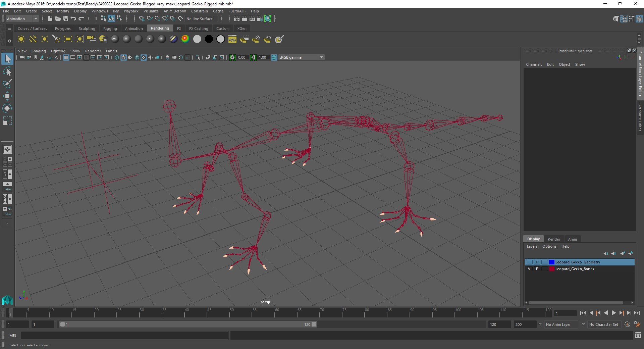Open the Render tab in layer editor

click(554, 239)
